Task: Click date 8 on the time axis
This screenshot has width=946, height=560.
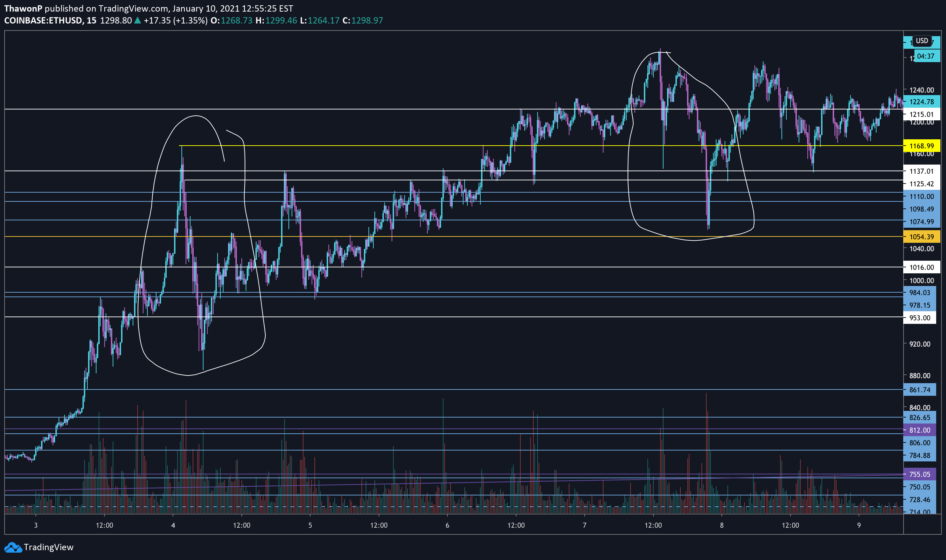Action: coord(722,525)
